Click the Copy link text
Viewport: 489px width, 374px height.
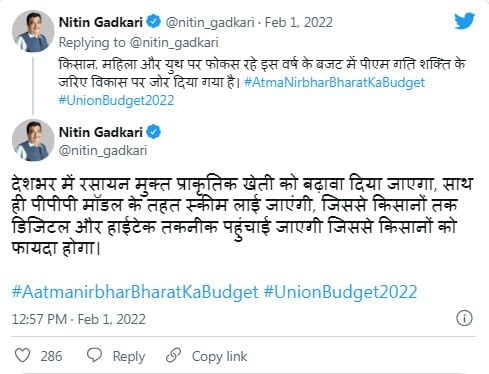[x=219, y=356]
